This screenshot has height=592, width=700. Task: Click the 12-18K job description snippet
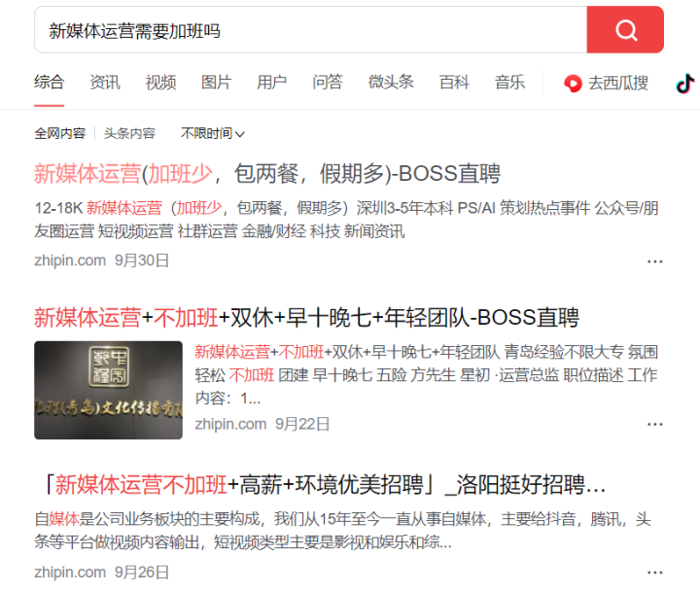pos(346,220)
